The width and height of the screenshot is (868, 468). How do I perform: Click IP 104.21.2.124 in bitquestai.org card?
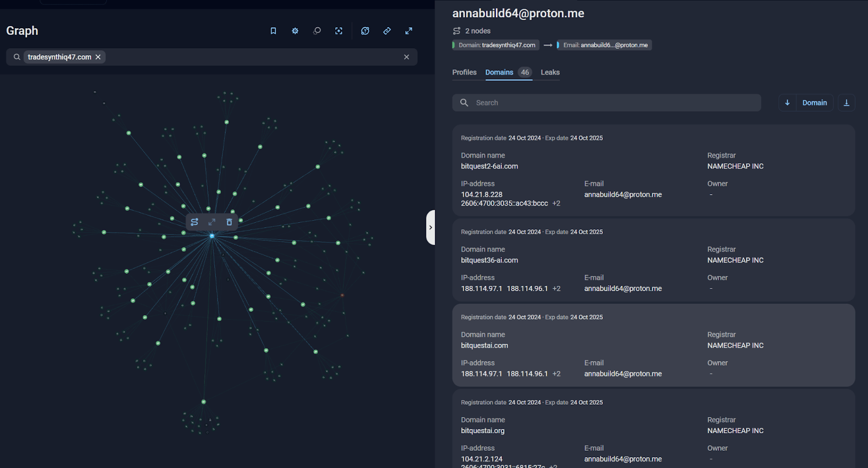click(x=482, y=459)
